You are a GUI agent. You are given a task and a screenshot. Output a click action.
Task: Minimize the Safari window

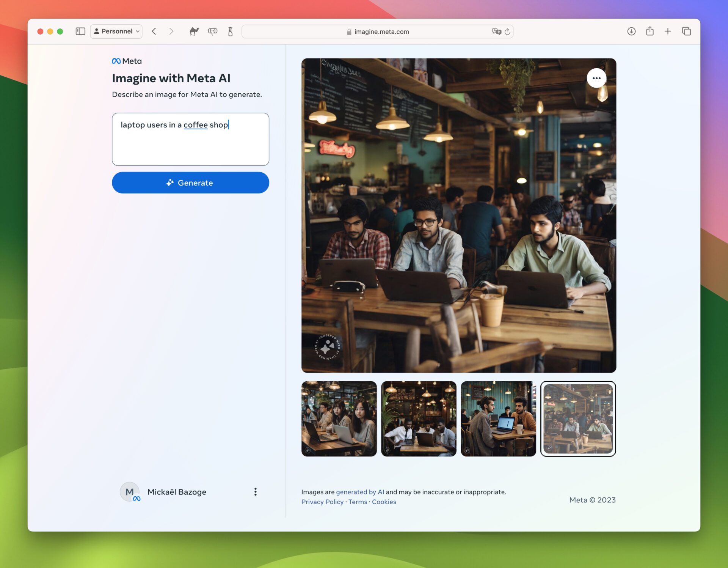coord(50,31)
